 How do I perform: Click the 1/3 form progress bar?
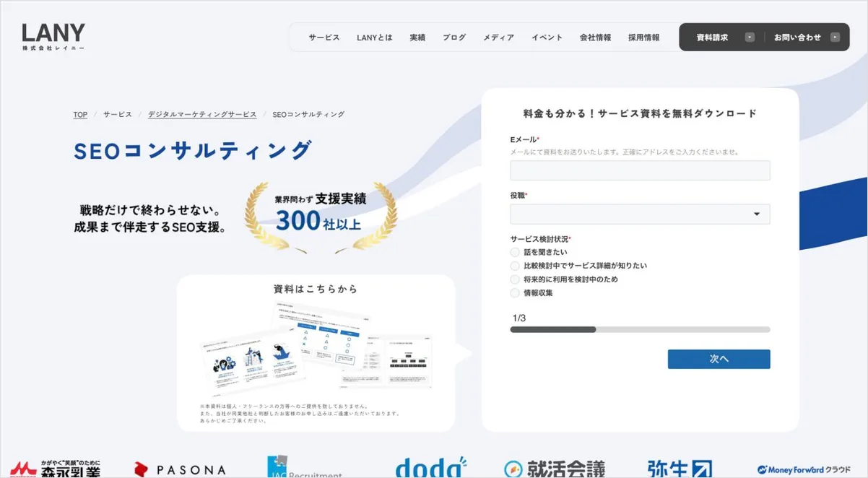[640, 329]
